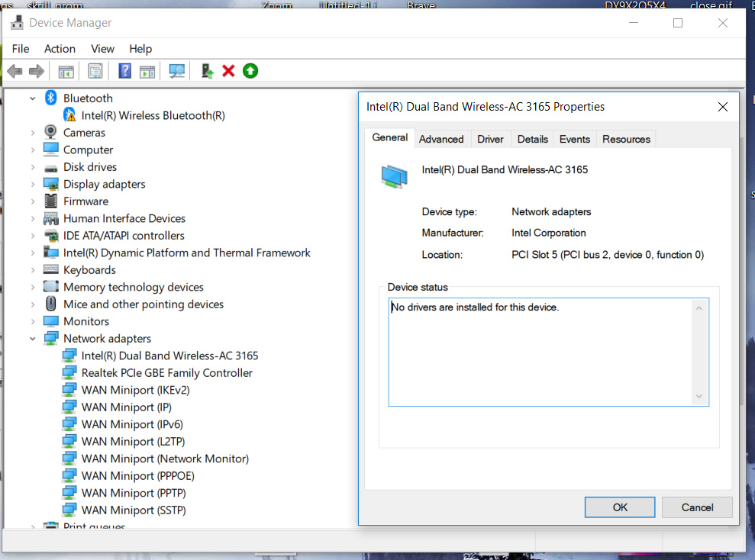Collapse the Network adapters category
This screenshot has height=560, width=755.
click(x=32, y=338)
